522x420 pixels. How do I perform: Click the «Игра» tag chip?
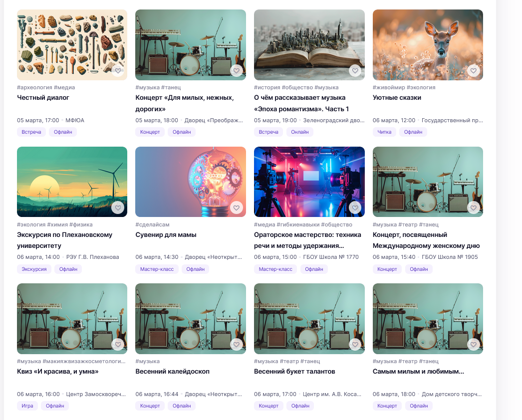(x=27, y=406)
